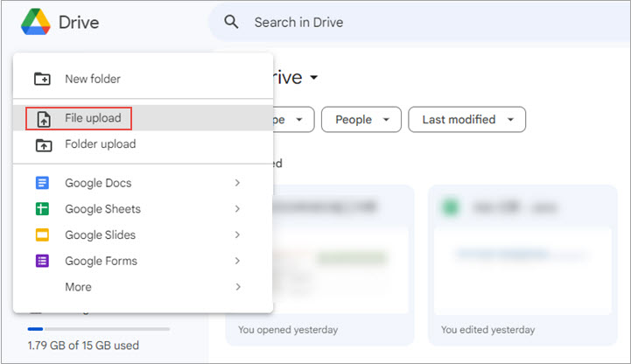Viewport: 631px width, 364px height.
Task: Open the People filter dropdown
Action: click(x=361, y=120)
